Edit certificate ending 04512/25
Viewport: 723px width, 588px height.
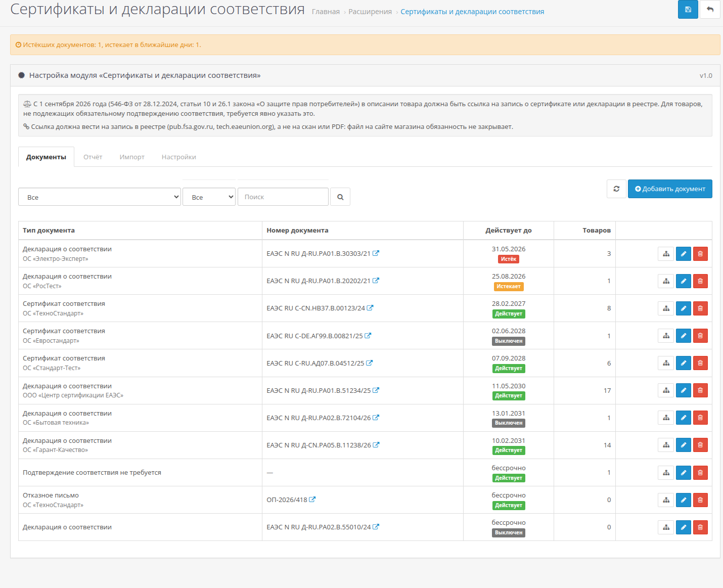pyautogui.click(x=683, y=363)
